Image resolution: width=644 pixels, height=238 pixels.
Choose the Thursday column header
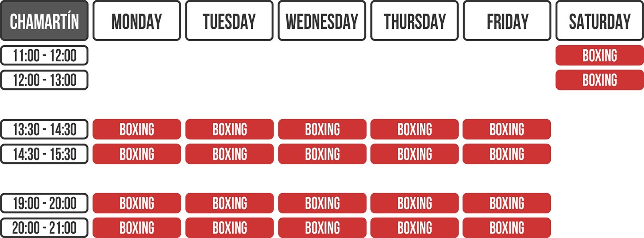tap(415, 21)
